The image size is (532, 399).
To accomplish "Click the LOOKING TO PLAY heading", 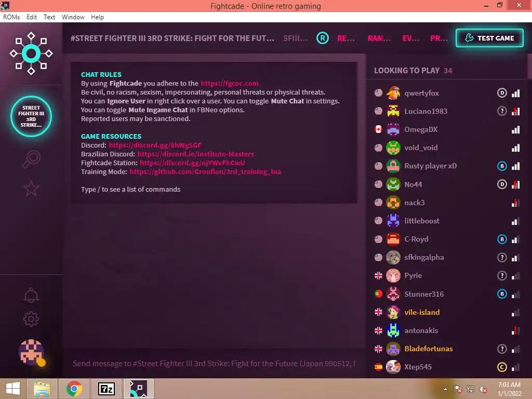I will (x=406, y=71).
